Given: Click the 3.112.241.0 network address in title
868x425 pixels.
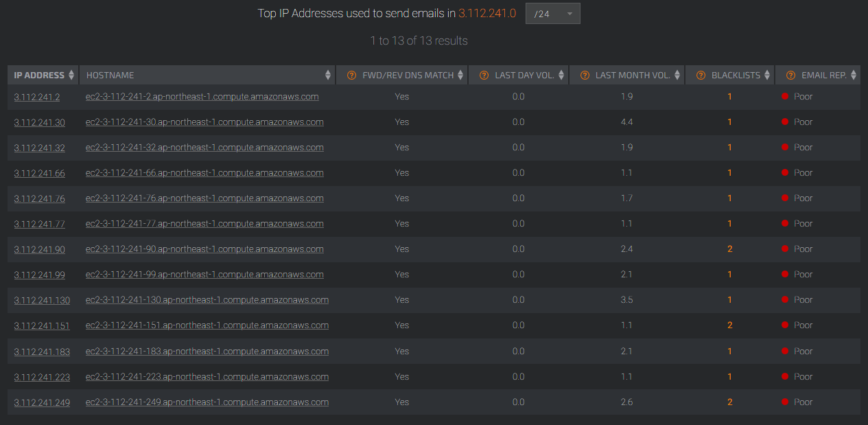Looking at the screenshot, I should click(x=487, y=14).
